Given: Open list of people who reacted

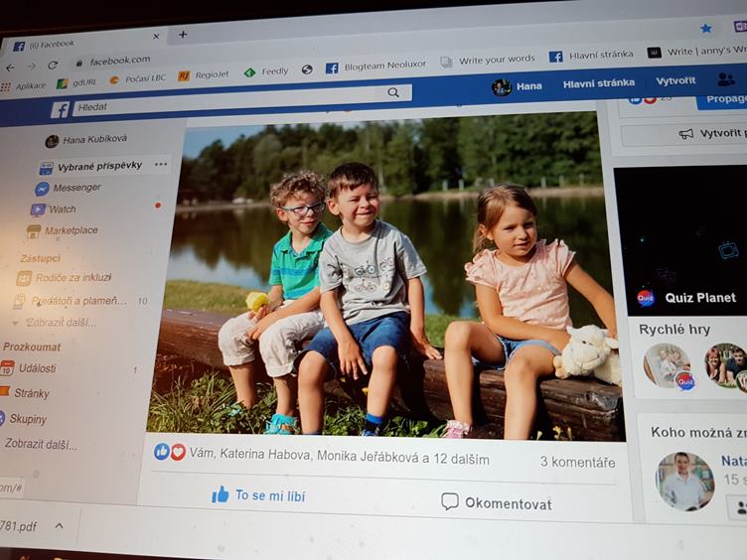Looking at the screenshot, I should (x=339, y=457).
